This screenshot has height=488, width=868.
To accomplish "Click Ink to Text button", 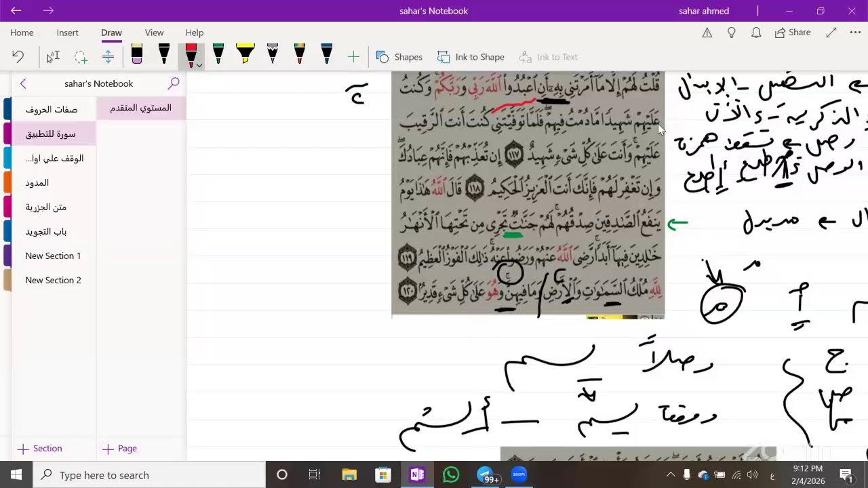I will 548,57.
